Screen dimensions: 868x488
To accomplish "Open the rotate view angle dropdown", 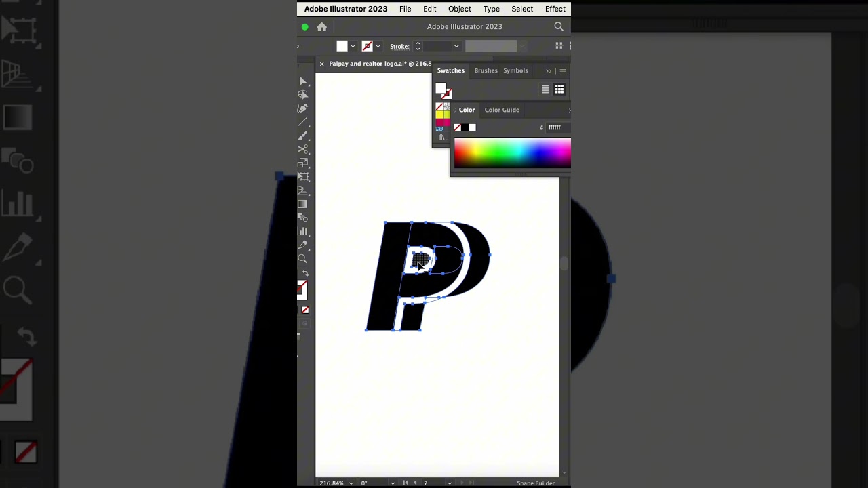I will pos(393,483).
